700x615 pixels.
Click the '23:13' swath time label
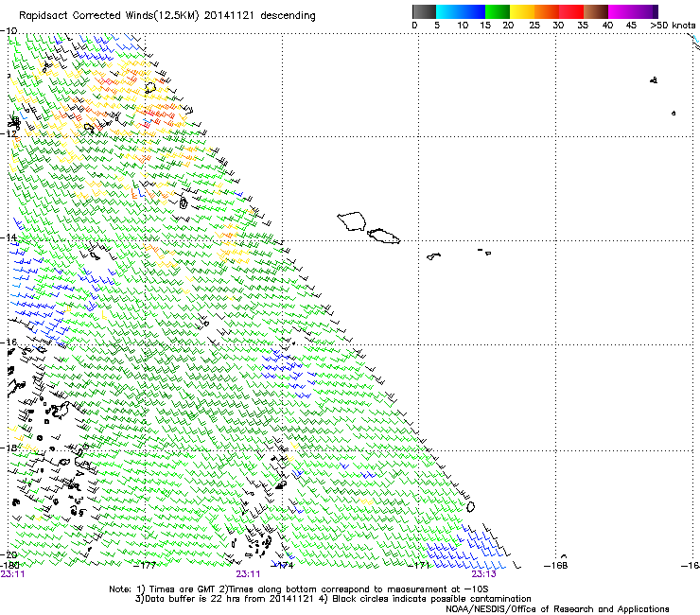pos(484,574)
